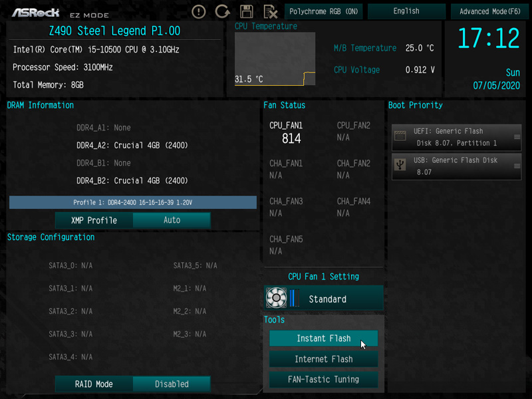Click the CPU_FAN2 fan entry

[x=354, y=131]
